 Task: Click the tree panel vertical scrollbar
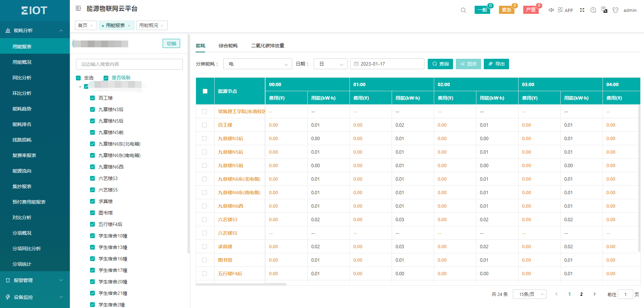(188, 144)
